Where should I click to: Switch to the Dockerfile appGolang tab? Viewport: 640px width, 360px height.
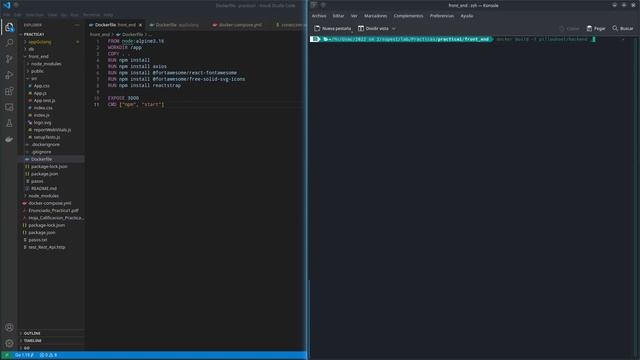[x=175, y=25]
